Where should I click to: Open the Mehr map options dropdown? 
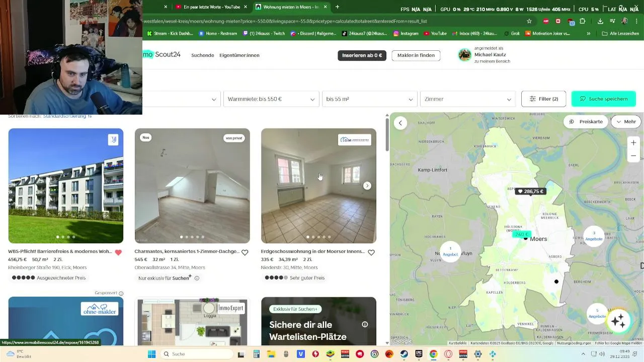pos(626,122)
